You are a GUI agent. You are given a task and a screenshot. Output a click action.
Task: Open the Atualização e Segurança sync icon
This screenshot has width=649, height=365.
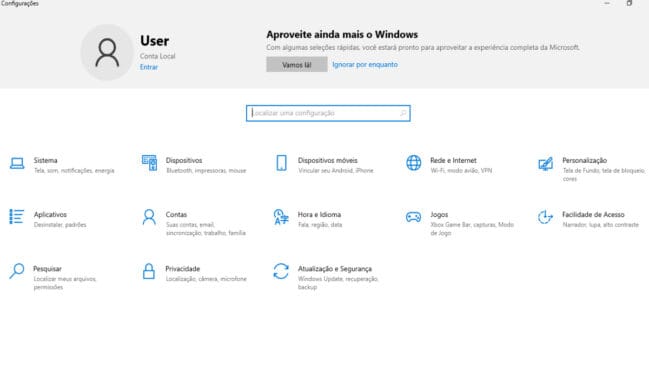[x=281, y=271]
